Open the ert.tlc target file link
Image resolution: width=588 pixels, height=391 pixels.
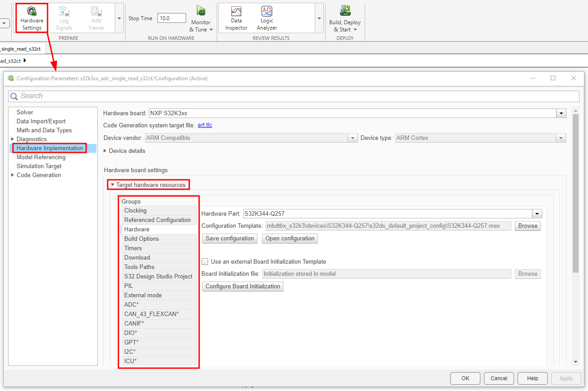(x=205, y=125)
